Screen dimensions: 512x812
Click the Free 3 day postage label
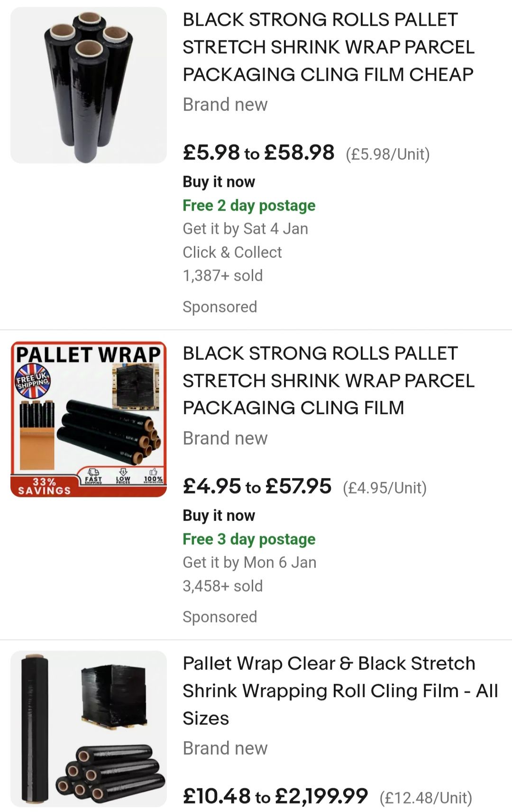249,539
